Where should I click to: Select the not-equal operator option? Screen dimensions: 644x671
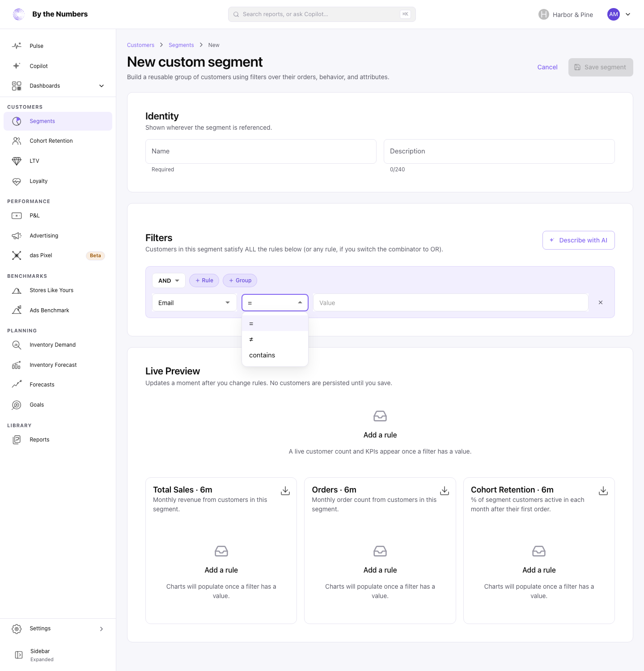pos(275,340)
